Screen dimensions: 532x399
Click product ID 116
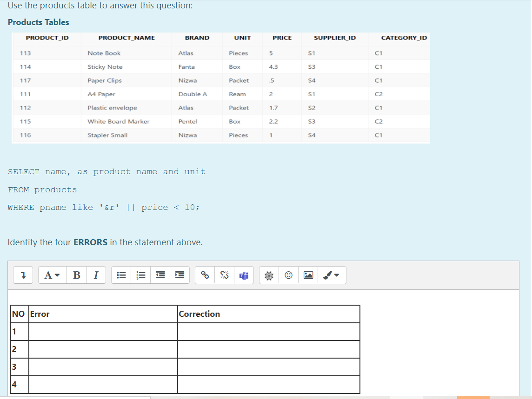tap(26, 135)
